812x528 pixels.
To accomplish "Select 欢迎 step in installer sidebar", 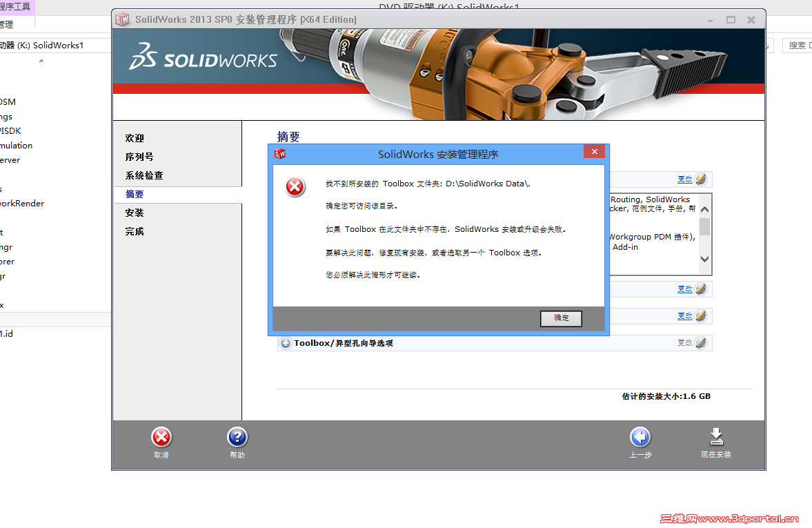I will 135,138.
